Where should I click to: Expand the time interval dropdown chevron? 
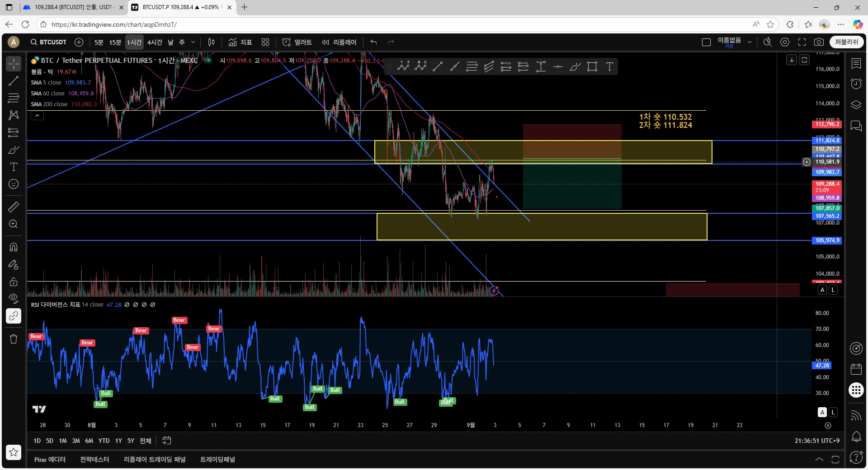(193, 42)
